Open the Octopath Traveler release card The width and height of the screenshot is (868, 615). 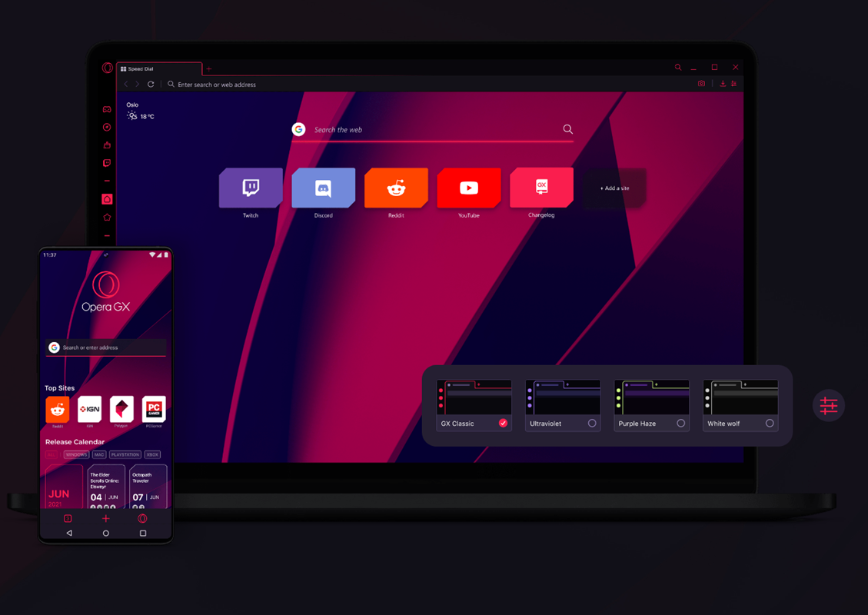point(148,487)
